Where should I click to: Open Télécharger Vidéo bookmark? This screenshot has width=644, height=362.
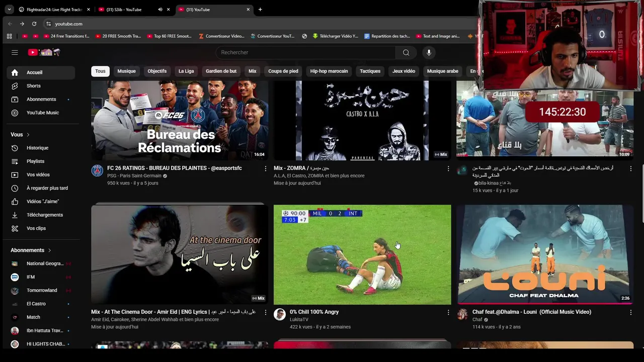click(x=335, y=36)
